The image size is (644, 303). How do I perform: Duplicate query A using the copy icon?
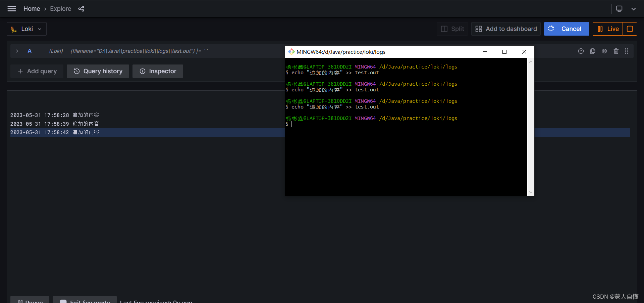(x=593, y=51)
